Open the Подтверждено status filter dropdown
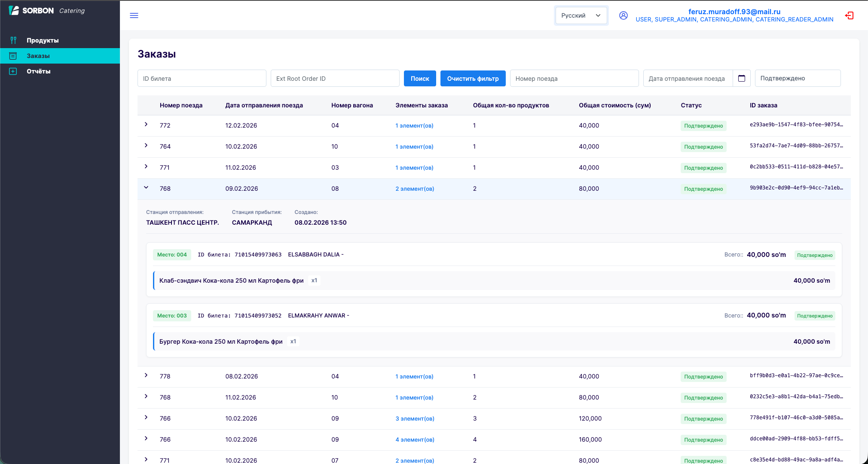The height and width of the screenshot is (464, 868). tap(798, 78)
